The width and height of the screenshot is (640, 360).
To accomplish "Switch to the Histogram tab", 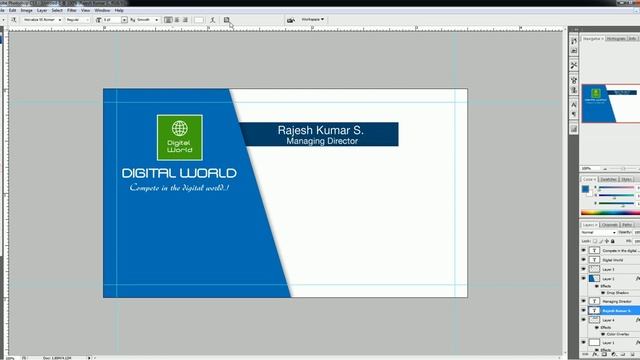I will coord(616,38).
